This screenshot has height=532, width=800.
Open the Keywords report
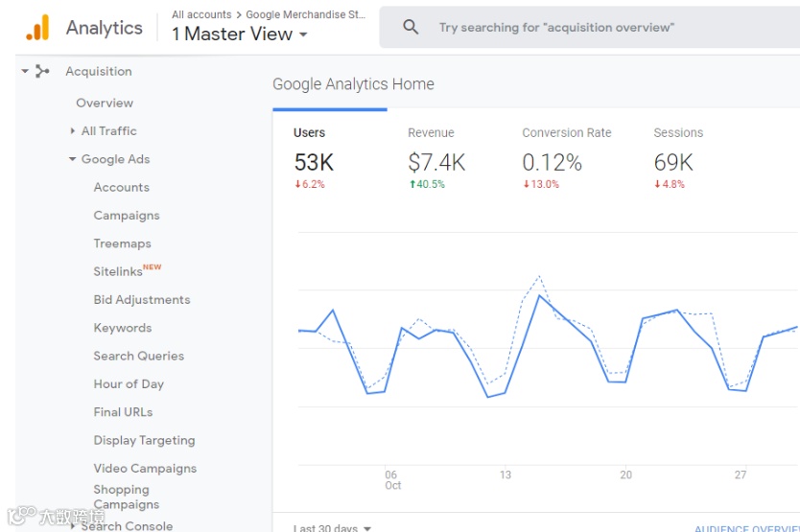(123, 328)
